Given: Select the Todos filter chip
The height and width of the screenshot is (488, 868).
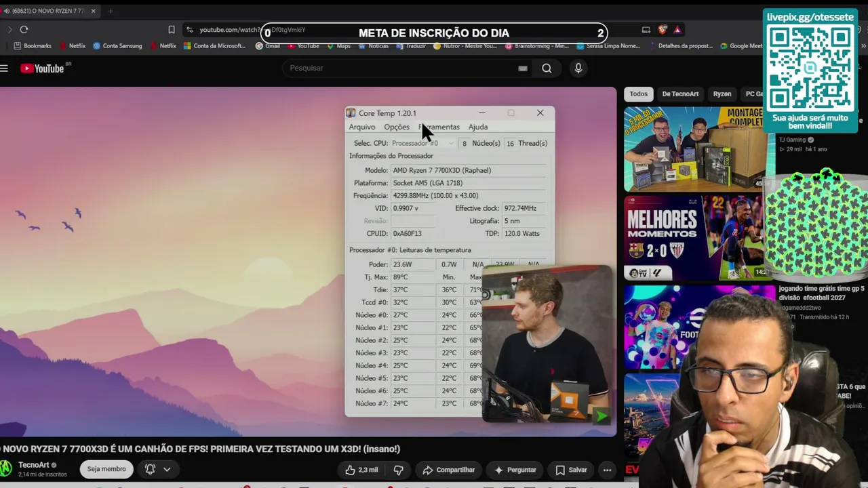Looking at the screenshot, I should (638, 94).
